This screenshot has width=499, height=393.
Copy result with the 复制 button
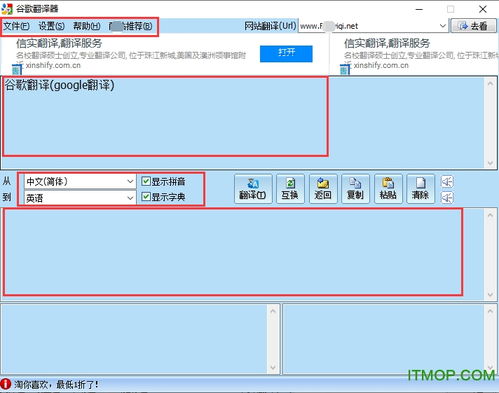coord(355,189)
